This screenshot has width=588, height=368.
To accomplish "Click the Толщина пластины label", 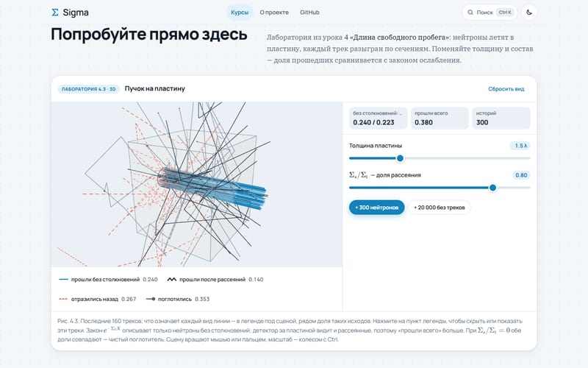I will point(376,146).
